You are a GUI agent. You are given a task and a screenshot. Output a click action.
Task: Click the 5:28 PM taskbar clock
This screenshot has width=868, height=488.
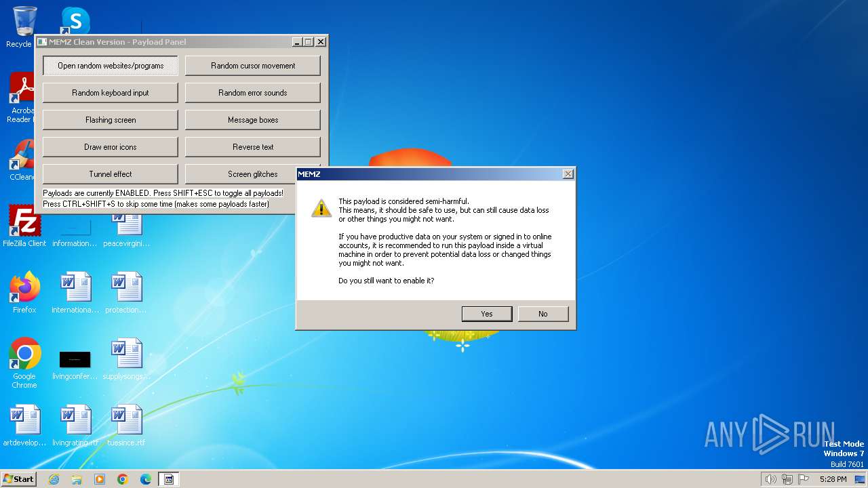pyautogui.click(x=833, y=479)
